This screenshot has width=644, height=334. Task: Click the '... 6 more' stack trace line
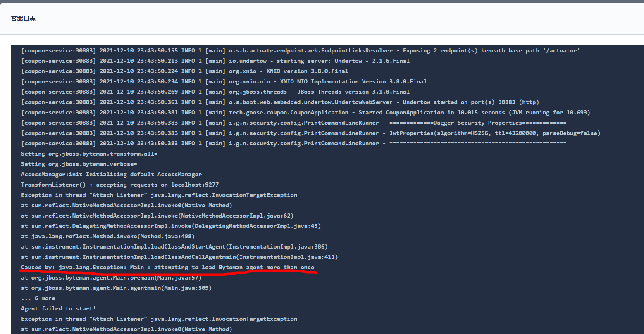38,298
